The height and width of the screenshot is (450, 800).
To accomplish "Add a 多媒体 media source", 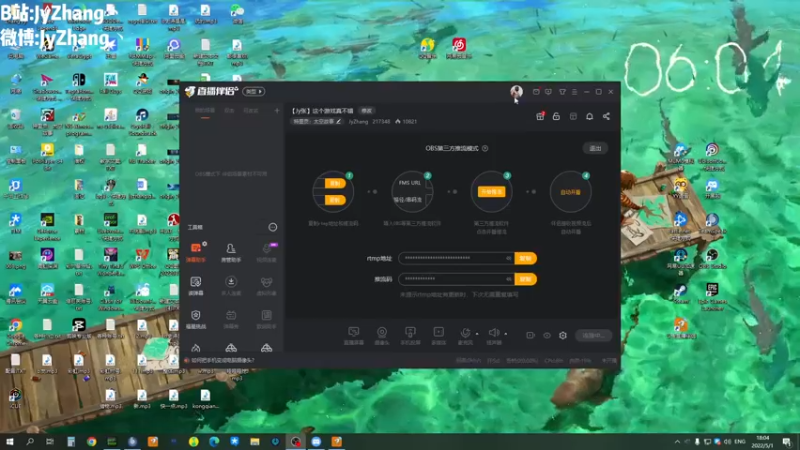I will (x=438, y=336).
